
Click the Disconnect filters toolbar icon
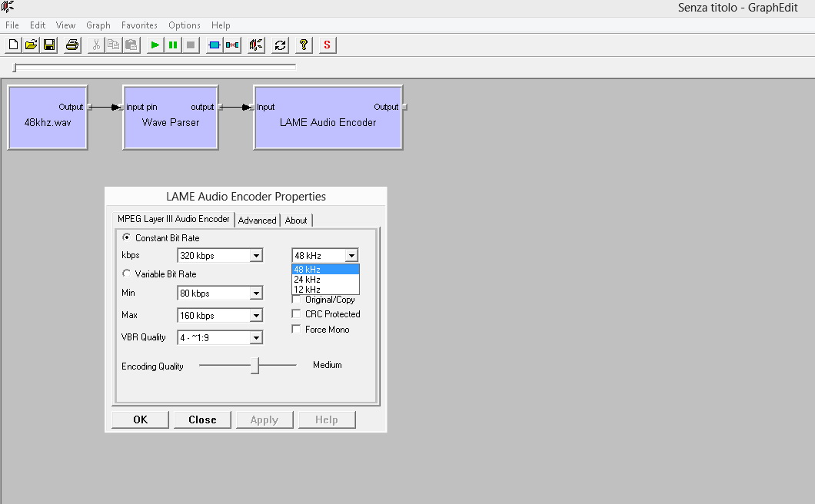[x=232, y=45]
